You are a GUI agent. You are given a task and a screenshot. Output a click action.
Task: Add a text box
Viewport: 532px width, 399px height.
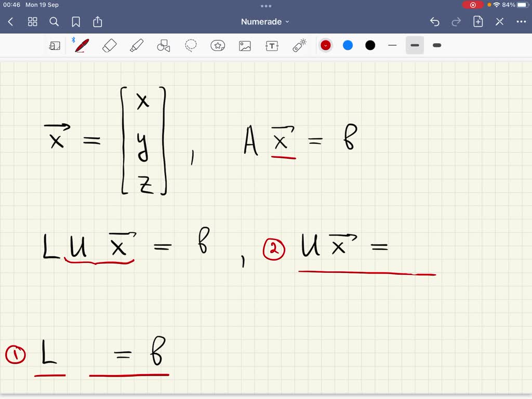[x=272, y=45]
